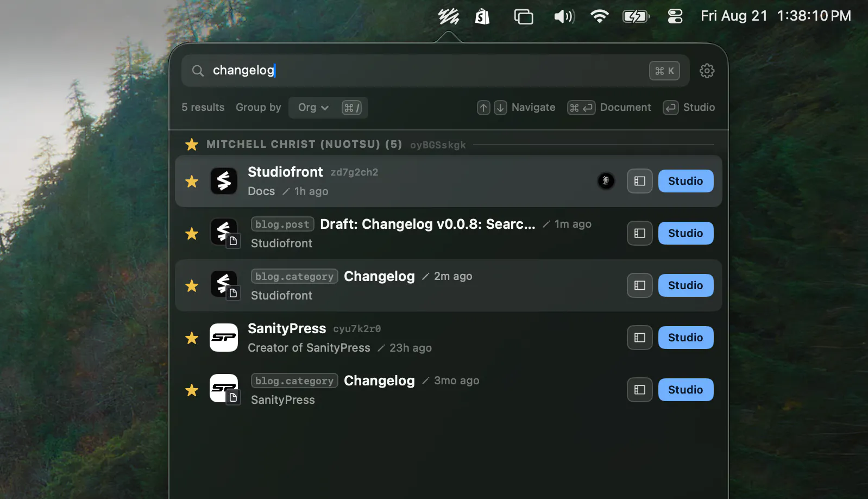The height and width of the screenshot is (499, 868).
Task: Select Draft: Changelog v0.0.8 result title
Action: coord(427,224)
